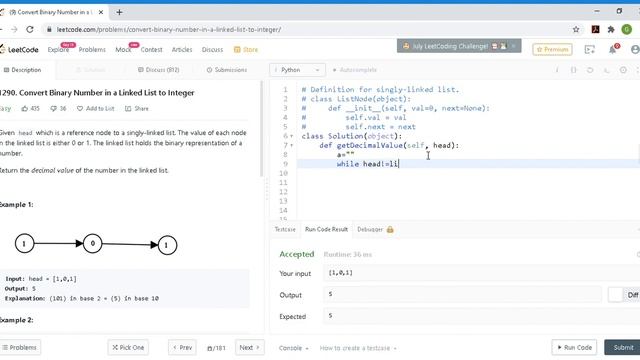Viewport: 640px width, 360px height.
Task: Click the Accepted result text
Action: (x=297, y=254)
